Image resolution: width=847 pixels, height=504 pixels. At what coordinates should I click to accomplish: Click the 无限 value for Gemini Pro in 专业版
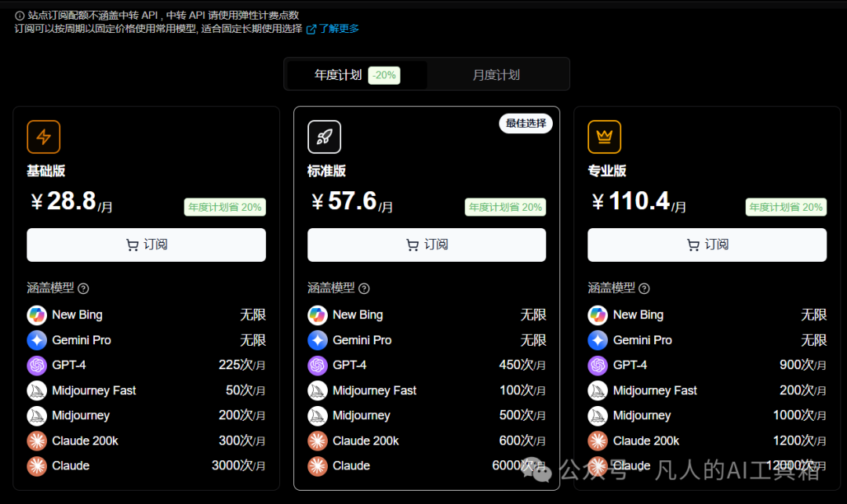[x=813, y=340]
